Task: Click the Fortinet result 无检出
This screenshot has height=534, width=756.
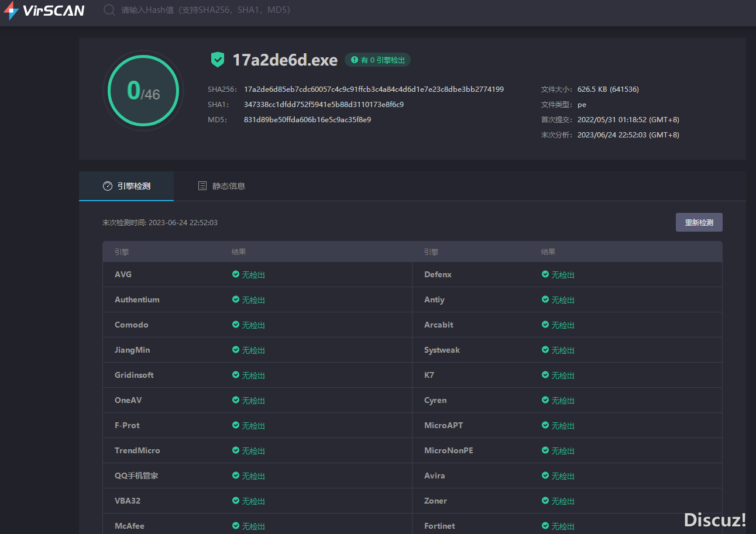Action: [x=562, y=526]
